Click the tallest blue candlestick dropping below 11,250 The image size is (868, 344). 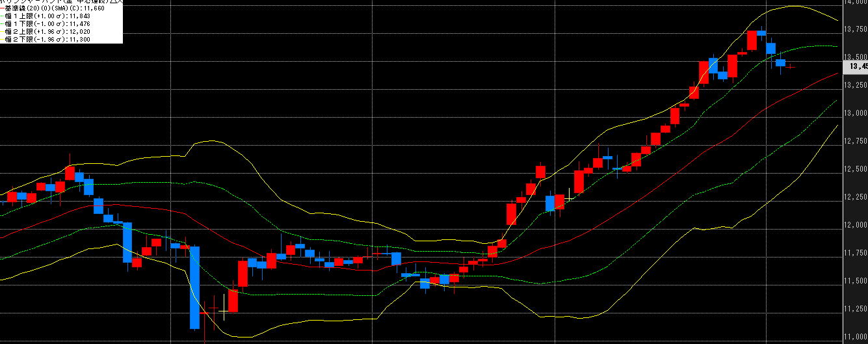pos(194,287)
